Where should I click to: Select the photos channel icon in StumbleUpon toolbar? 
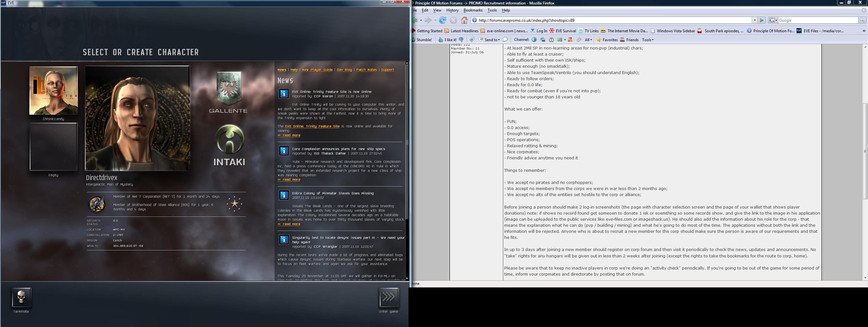[x=543, y=40]
